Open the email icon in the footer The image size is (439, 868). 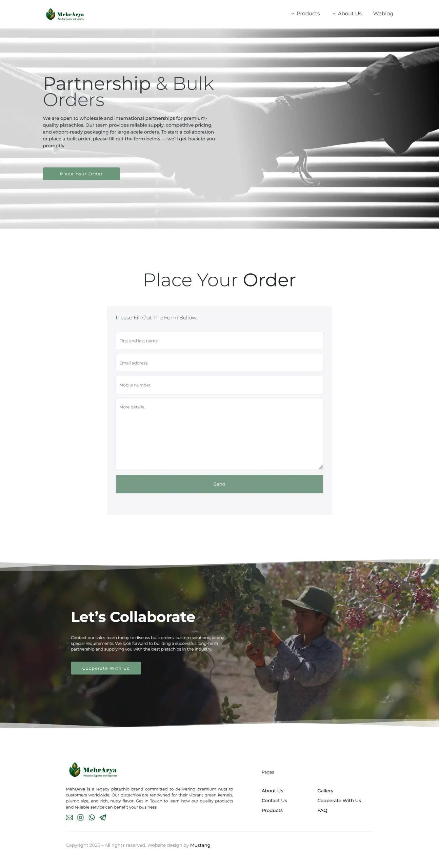[69, 817]
